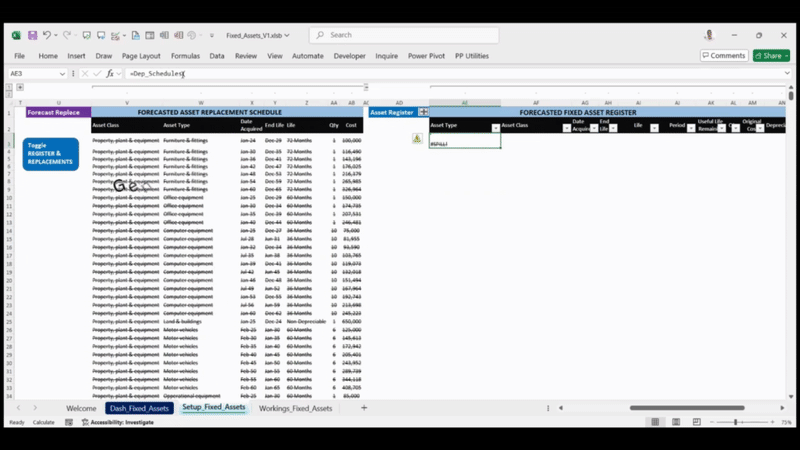Switch to the Dash_Fixed_Assets sheet
The width and height of the screenshot is (800, 450).
pos(139,408)
